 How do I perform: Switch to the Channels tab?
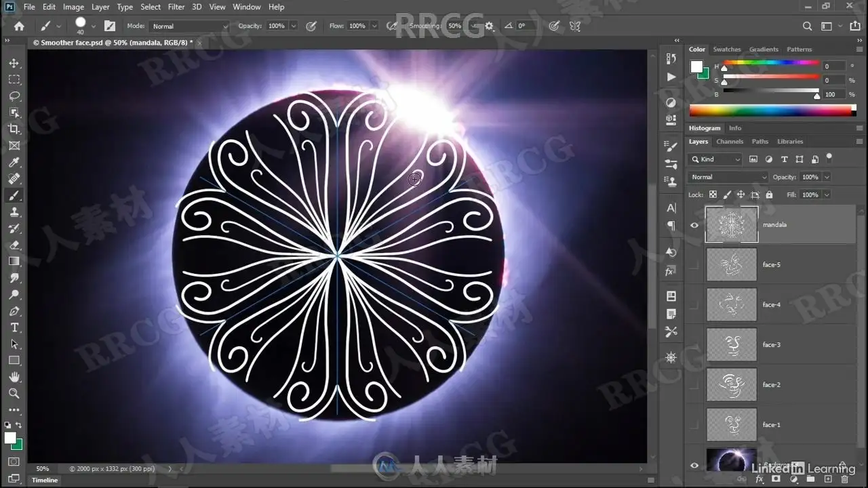pyautogui.click(x=730, y=142)
